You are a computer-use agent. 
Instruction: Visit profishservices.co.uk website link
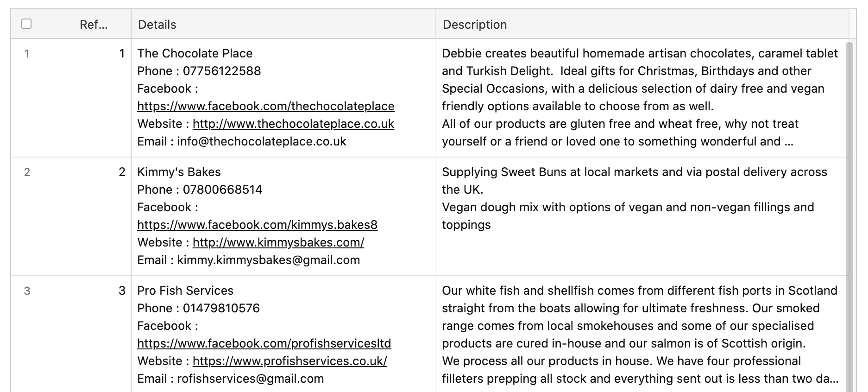[290, 361]
